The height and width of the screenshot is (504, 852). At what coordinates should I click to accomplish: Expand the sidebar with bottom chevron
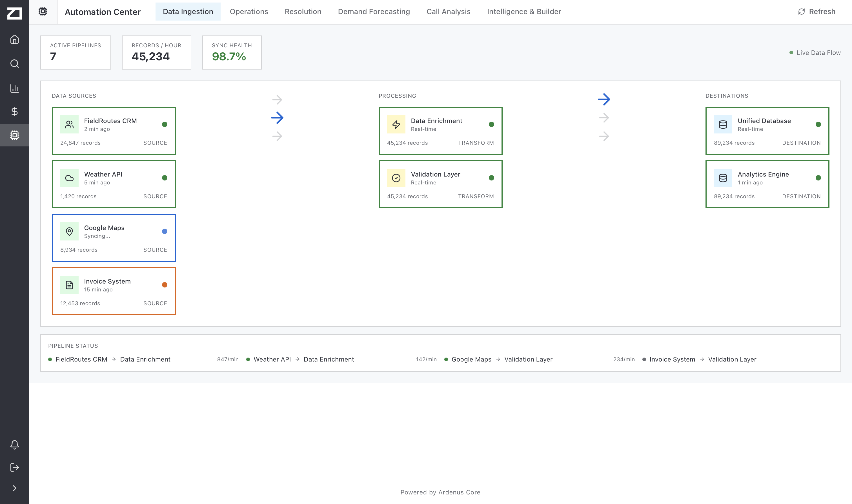(14, 488)
